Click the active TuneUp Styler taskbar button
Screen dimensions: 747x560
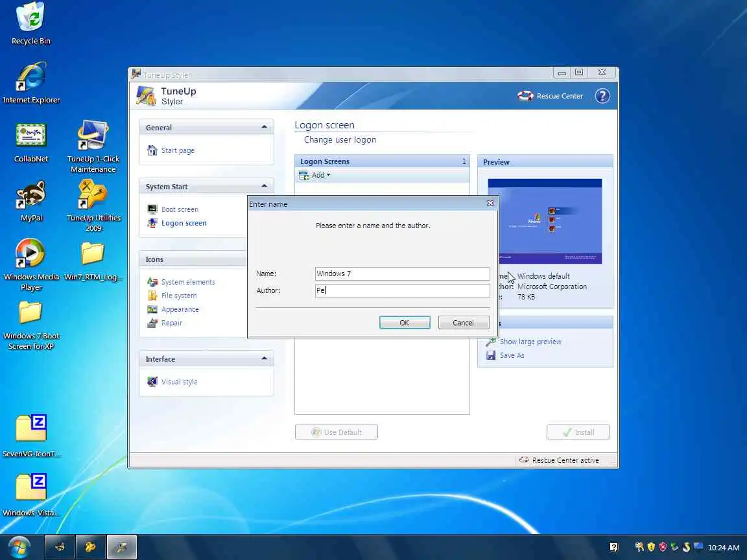pos(121,547)
